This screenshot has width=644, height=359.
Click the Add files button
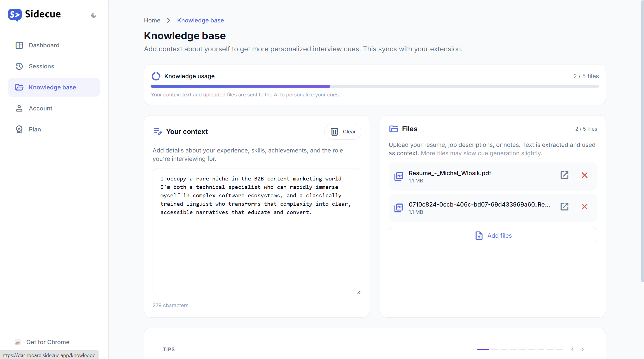(x=493, y=236)
